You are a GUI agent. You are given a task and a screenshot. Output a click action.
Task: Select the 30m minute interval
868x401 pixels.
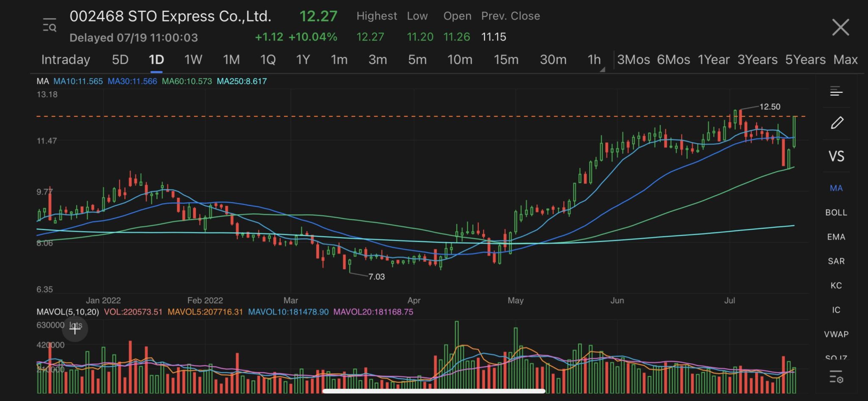[553, 60]
